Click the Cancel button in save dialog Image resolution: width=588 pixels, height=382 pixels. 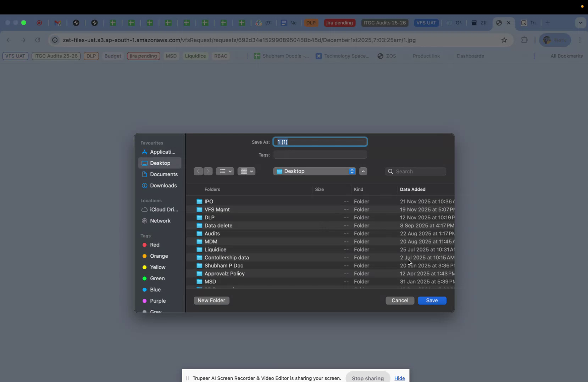point(400,300)
